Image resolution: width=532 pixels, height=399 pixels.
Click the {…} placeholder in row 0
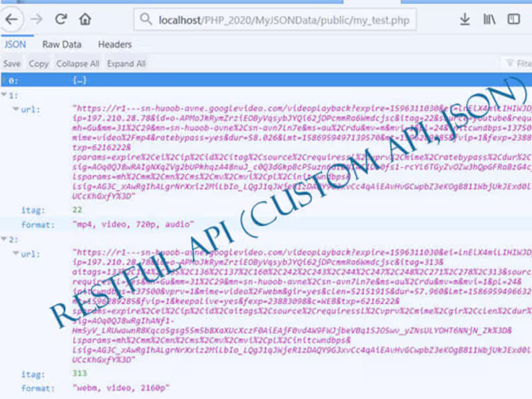pyautogui.click(x=80, y=80)
